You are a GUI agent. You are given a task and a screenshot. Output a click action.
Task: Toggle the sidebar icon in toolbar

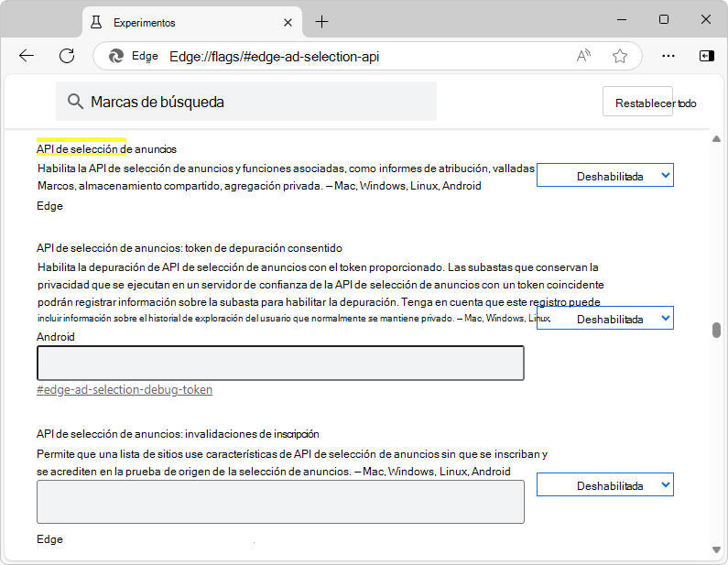tap(706, 56)
